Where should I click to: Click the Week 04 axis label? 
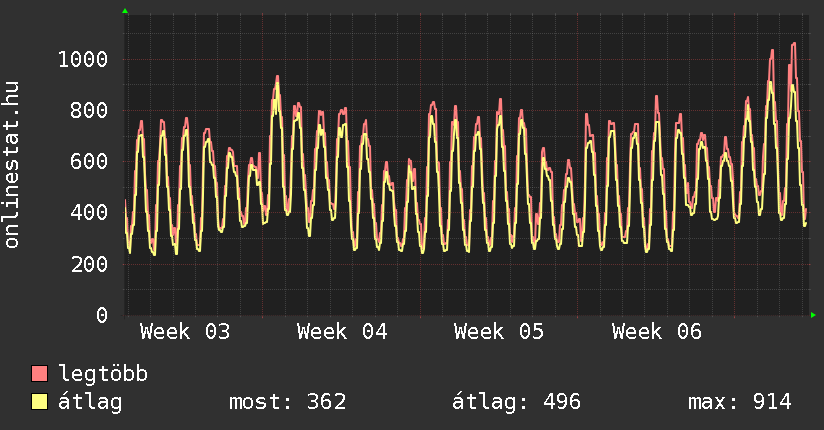[x=342, y=332]
